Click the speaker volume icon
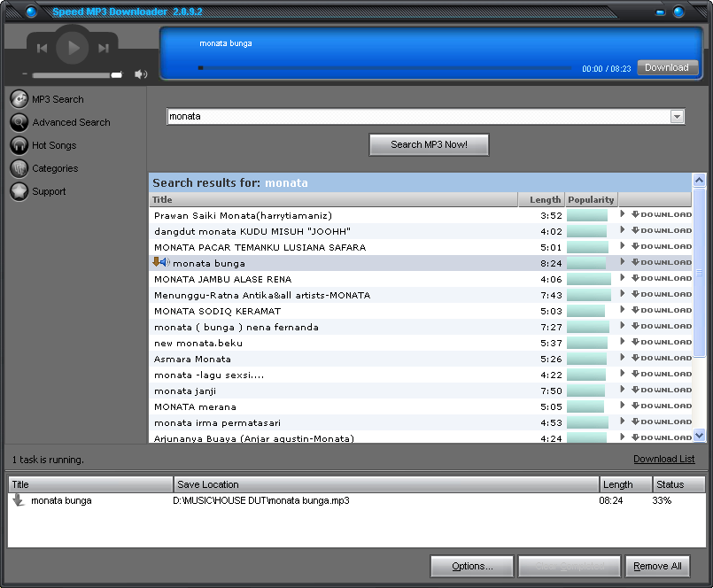The image size is (713, 588). [140, 74]
